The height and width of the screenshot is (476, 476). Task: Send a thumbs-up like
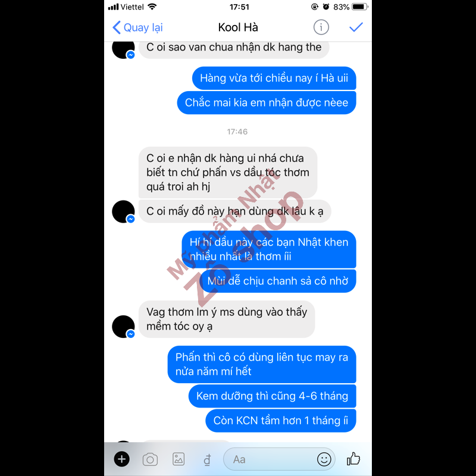point(353,459)
